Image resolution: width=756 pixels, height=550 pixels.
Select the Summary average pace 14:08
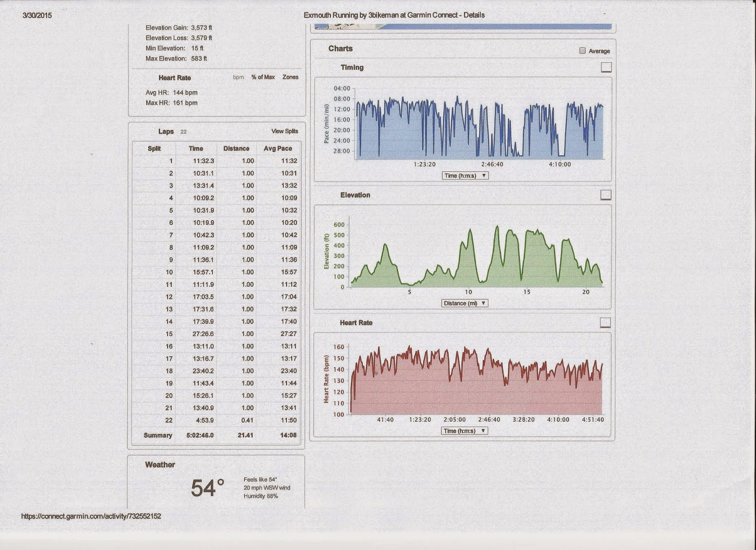(x=288, y=435)
